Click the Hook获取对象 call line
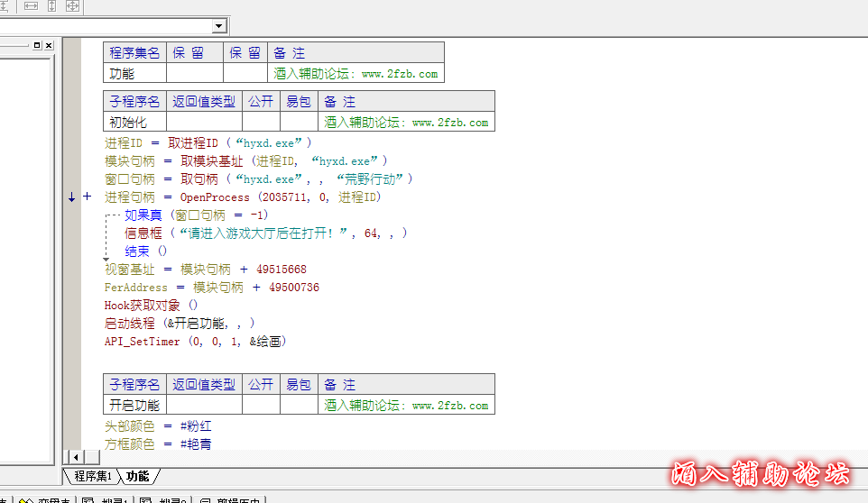Viewport: 868px width, 503px height. [x=143, y=306]
